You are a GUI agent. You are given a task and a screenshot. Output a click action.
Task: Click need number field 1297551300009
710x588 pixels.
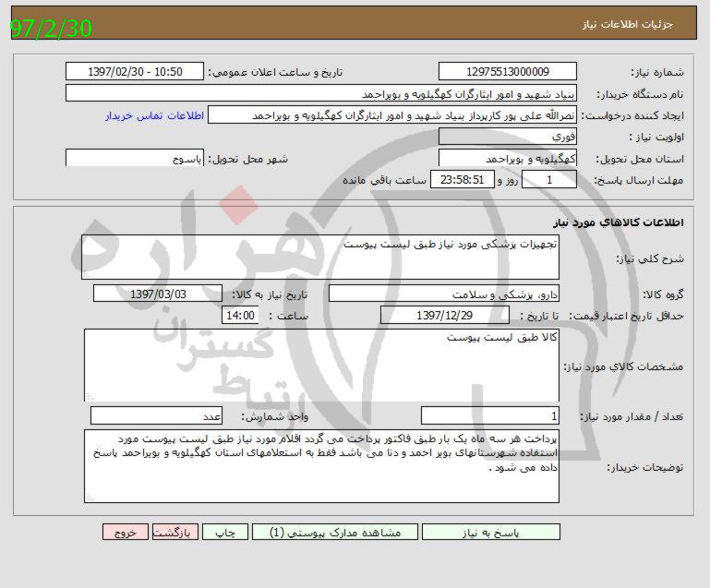coord(508,71)
